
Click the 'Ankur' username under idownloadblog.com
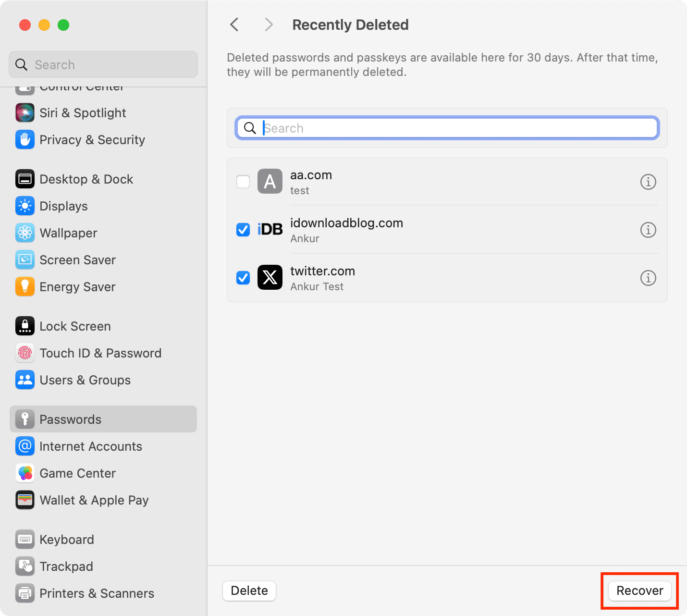point(305,238)
